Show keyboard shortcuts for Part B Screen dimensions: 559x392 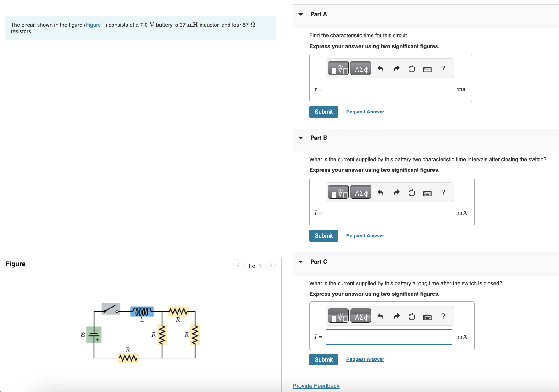click(x=427, y=193)
